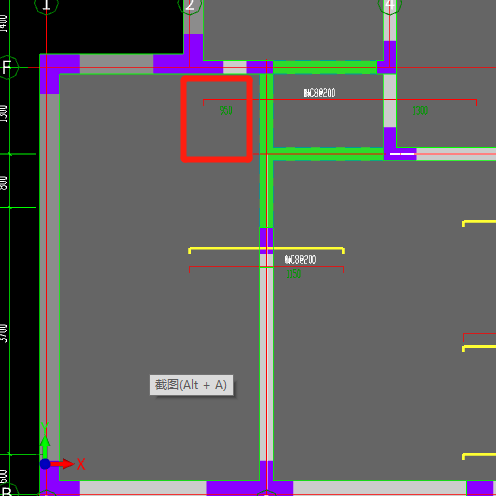Select the left-margin dimension text 3700
Viewport: 496px width, 496px height.
click(4, 333)
